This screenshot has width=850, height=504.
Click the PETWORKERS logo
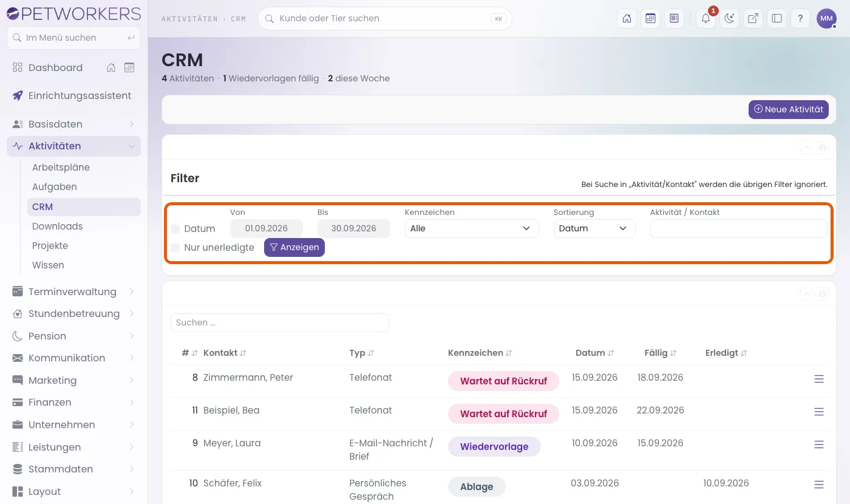click(73, 13)
